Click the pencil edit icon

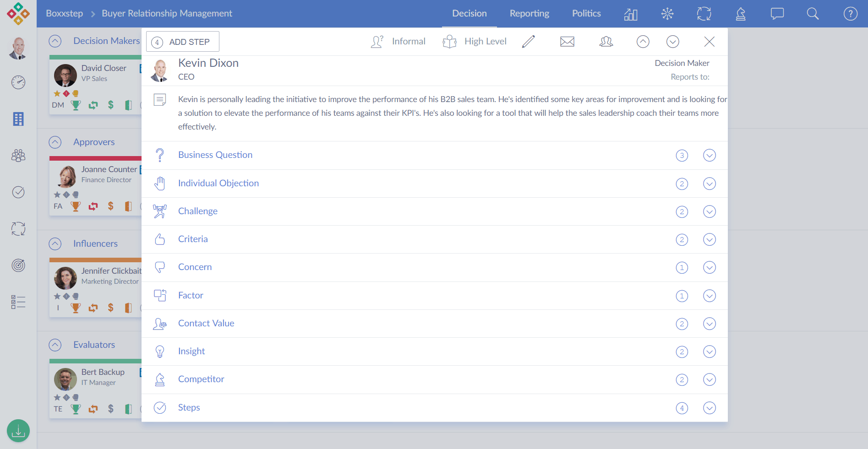[x=528, y=42]
